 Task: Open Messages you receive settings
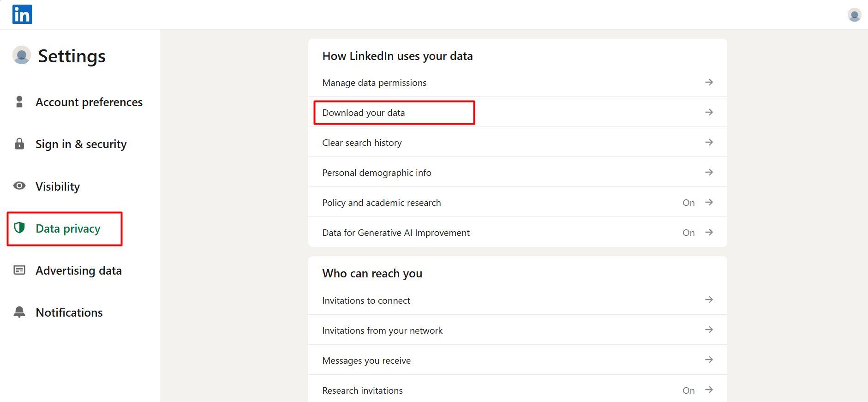tap(366, 360)
